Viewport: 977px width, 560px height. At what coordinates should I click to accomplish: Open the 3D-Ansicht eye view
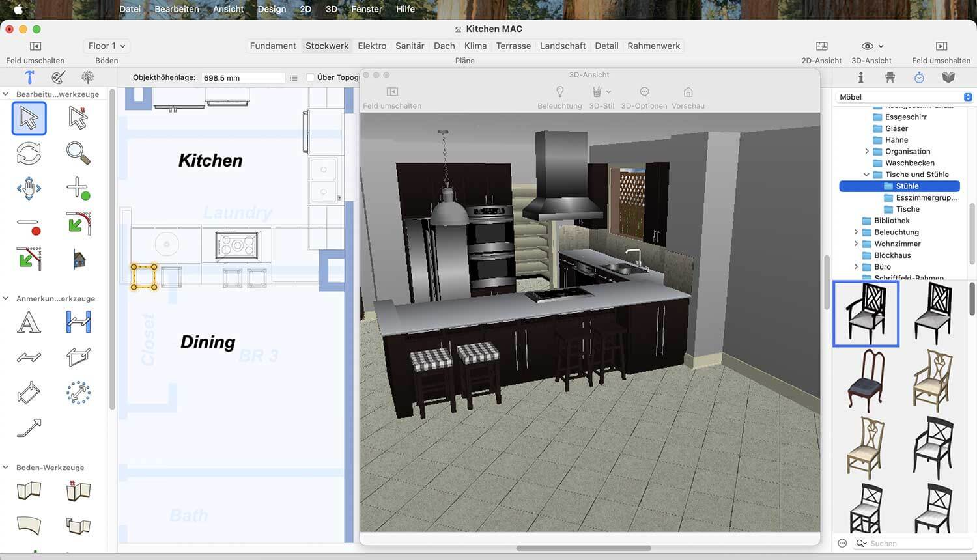coord(868,46)
